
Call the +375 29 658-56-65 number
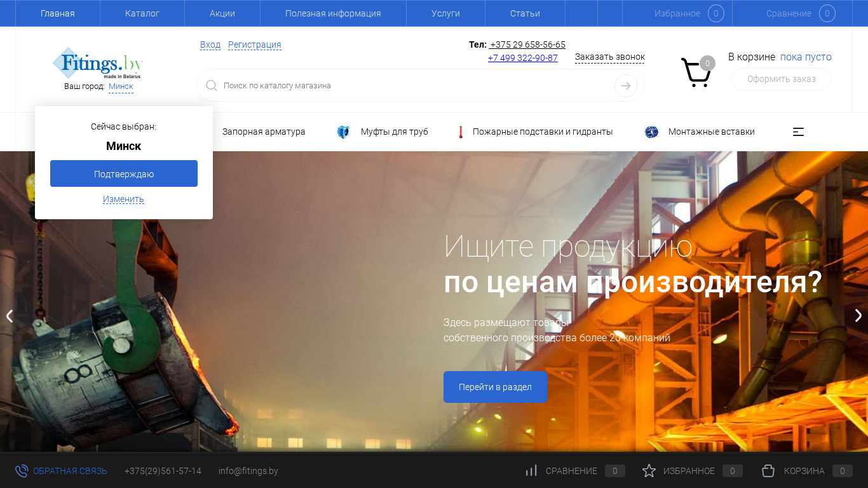527,44
